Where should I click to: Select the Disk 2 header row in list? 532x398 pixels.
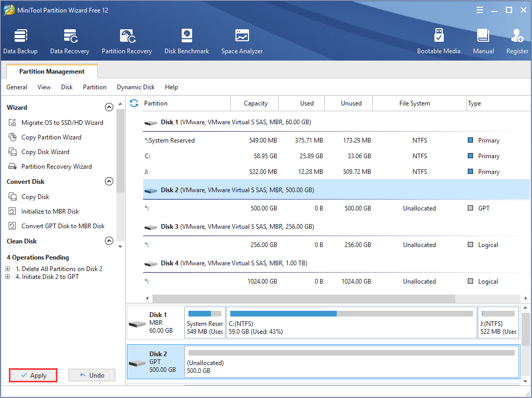(336, 190)
